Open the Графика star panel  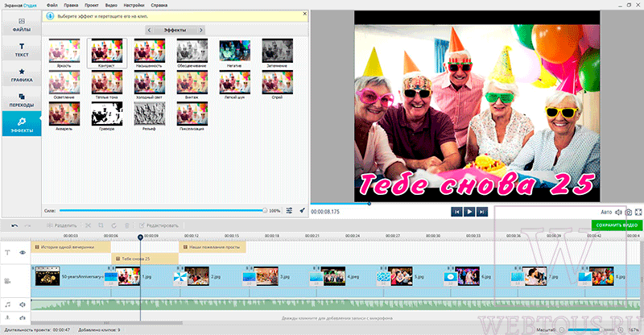pos(22,75)
